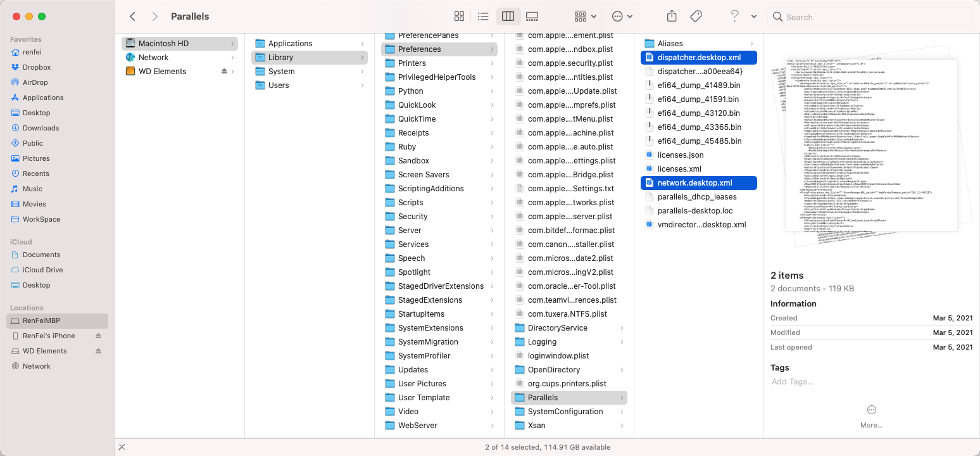This screenshot has height=456, width=980.
Task: Expand the Security folder chevron
Action: click(492, 217)
